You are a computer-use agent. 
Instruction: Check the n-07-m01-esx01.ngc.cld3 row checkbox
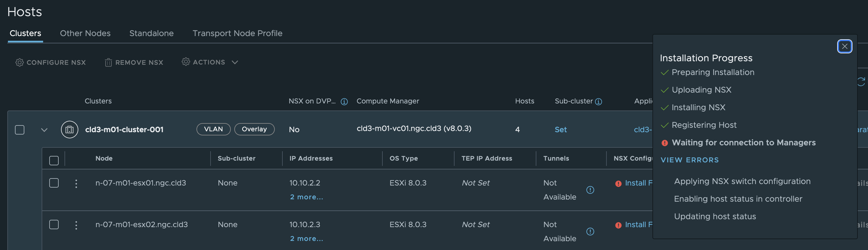tap(54, 183)
